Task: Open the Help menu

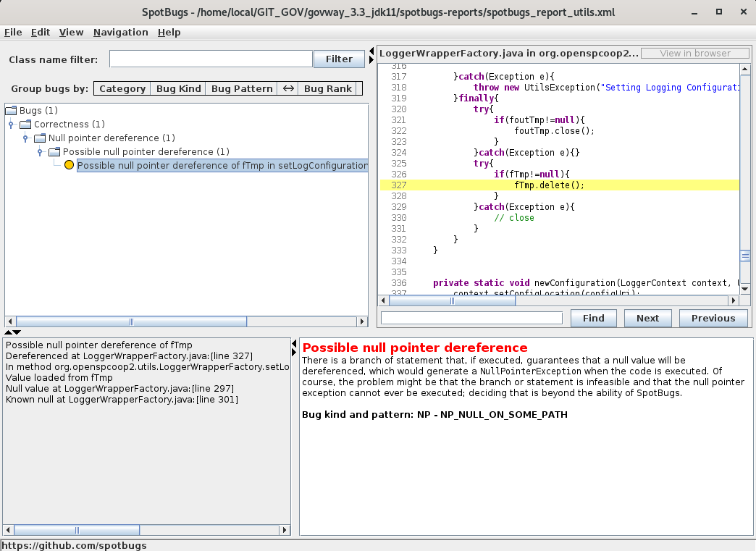Action: (169, 33)
